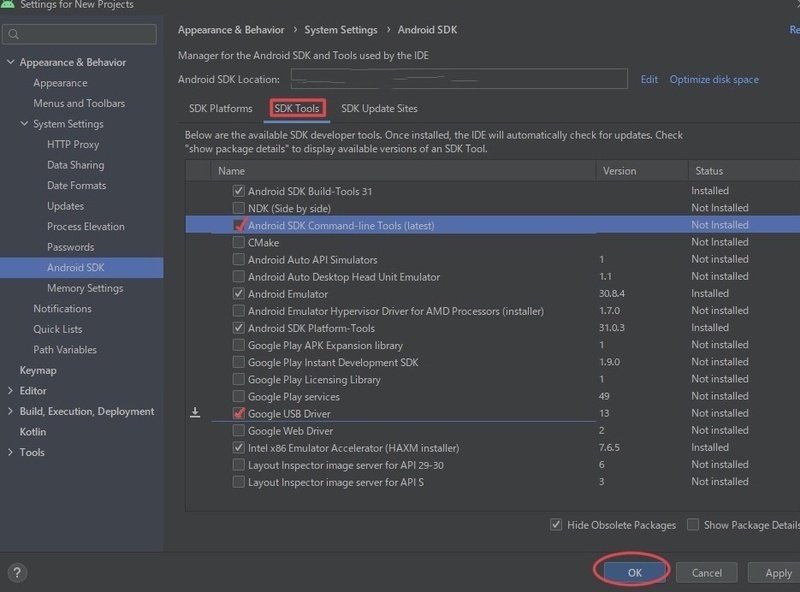Check Layout Inspector image server for API S
800x592 pixels.
click(238, 482)
